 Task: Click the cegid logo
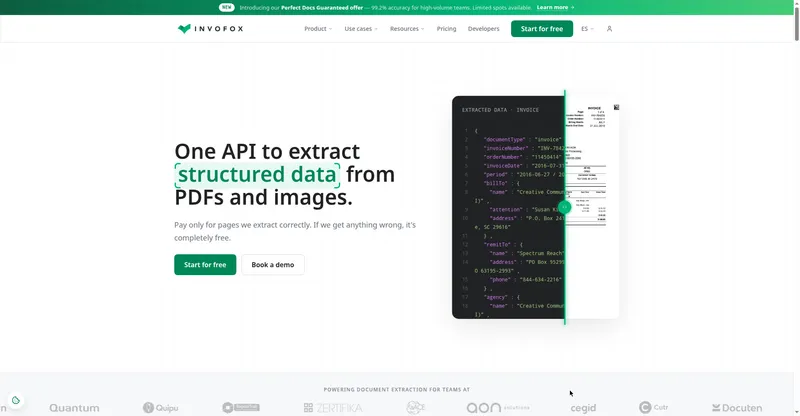(x=583, y=408)
